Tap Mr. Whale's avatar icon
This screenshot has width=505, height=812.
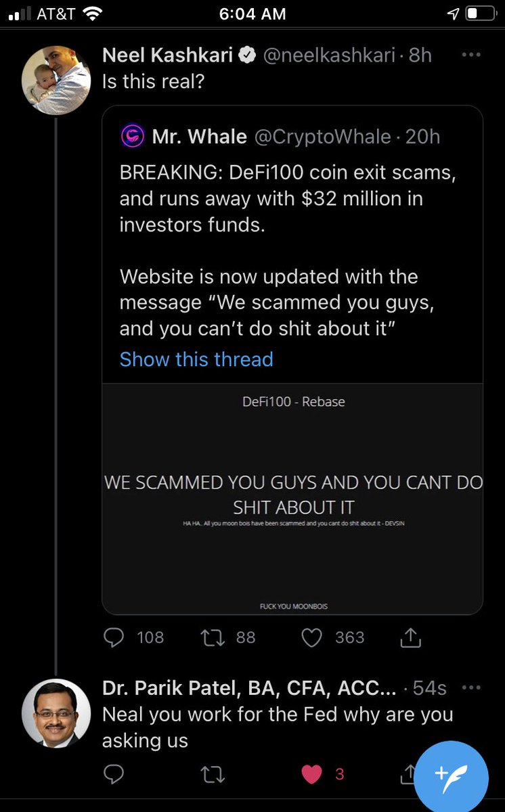(x=132, y=137)
